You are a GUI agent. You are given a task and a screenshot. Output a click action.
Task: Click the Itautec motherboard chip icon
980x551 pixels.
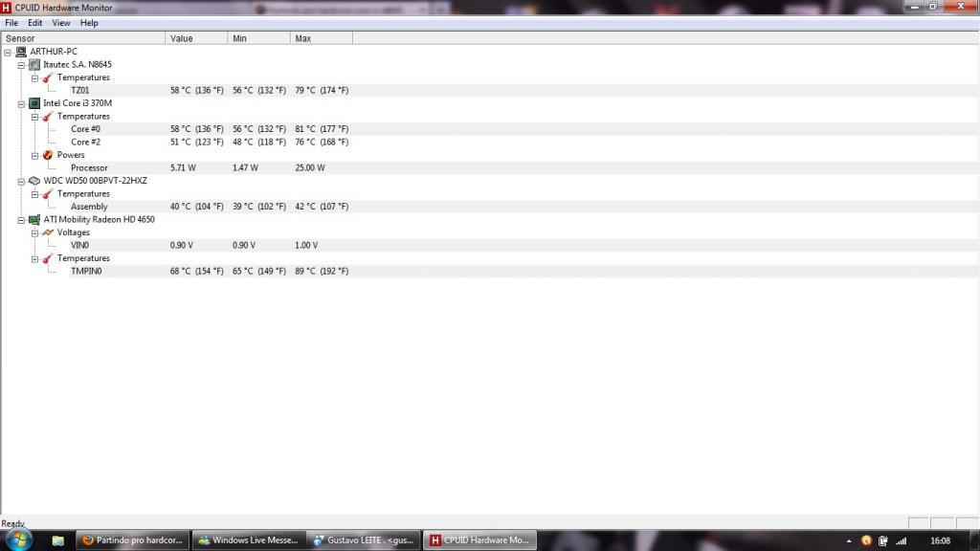34,64
